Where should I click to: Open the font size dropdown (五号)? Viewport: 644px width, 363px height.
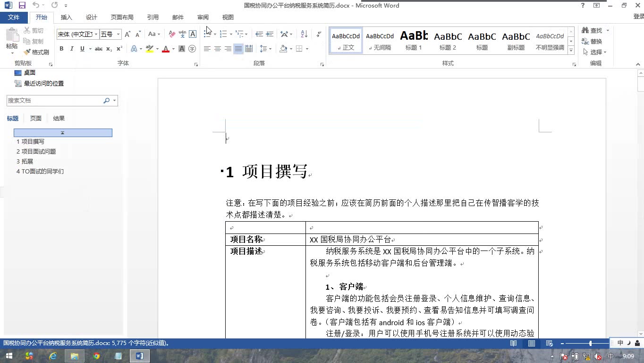(x=118, y=34)
